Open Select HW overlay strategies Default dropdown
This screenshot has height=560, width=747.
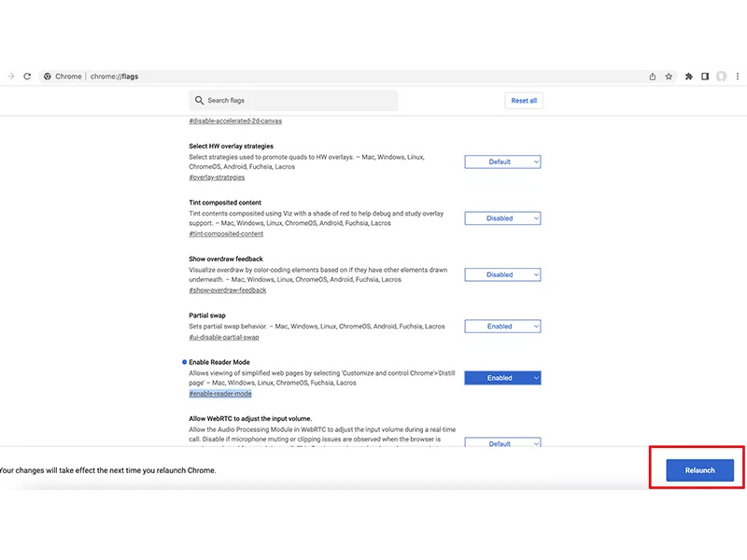502,161
